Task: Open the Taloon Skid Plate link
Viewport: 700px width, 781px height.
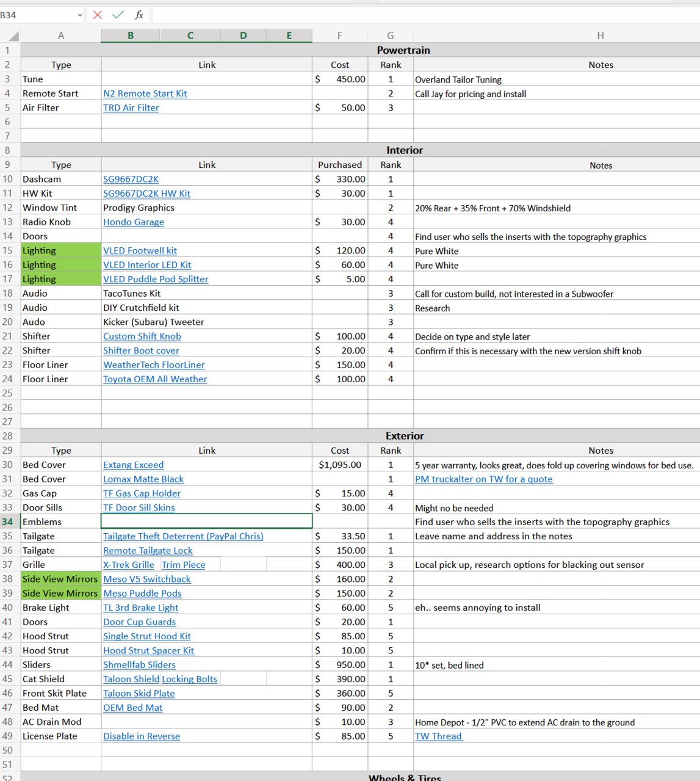Action: pos(139,694)
